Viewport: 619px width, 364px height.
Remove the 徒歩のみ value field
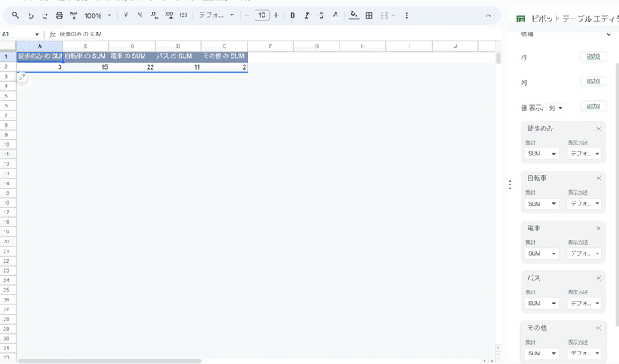(598, 128)
